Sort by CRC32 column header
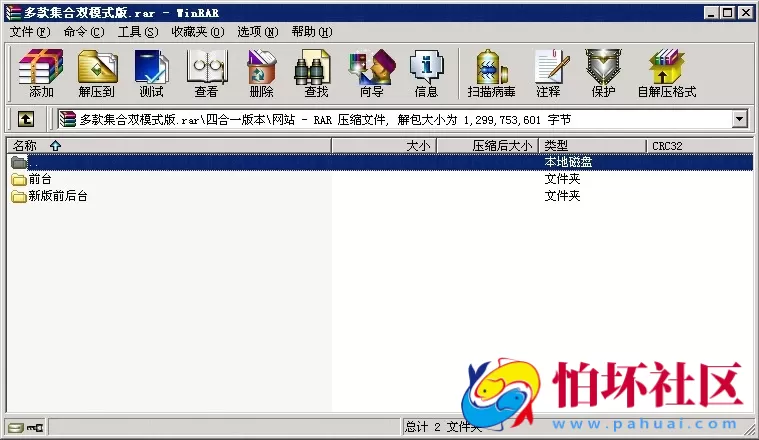 pyautogui.click(x=700, y=146)
